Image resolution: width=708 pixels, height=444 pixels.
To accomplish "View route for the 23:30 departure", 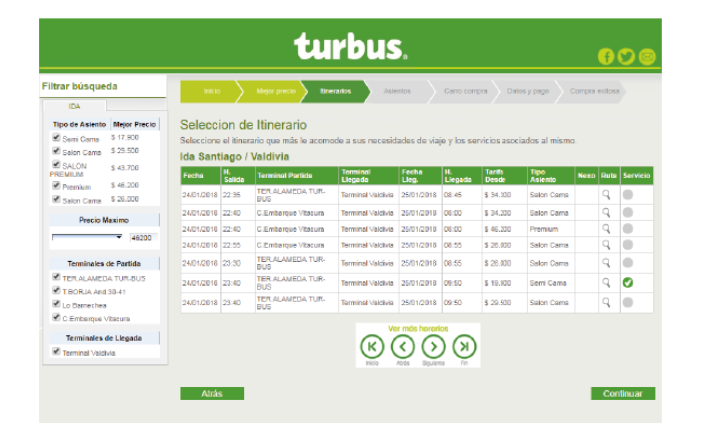I will [x=606, y=263].
